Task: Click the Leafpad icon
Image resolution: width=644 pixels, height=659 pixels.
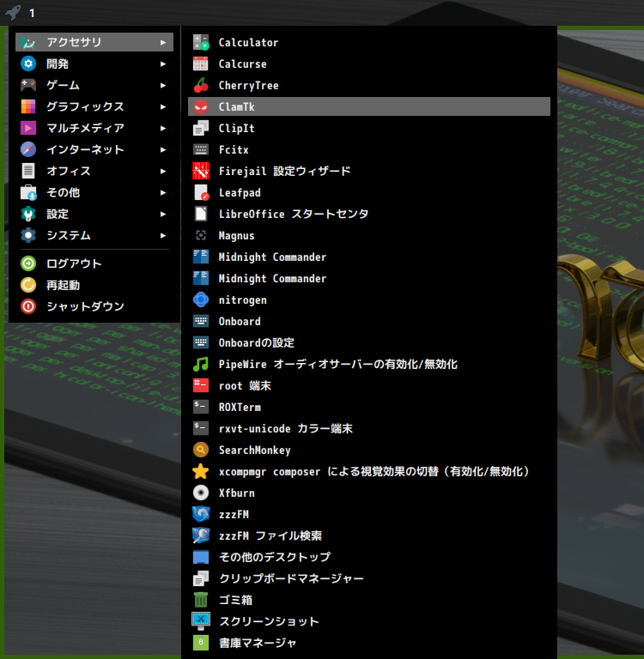Action: 201,192
